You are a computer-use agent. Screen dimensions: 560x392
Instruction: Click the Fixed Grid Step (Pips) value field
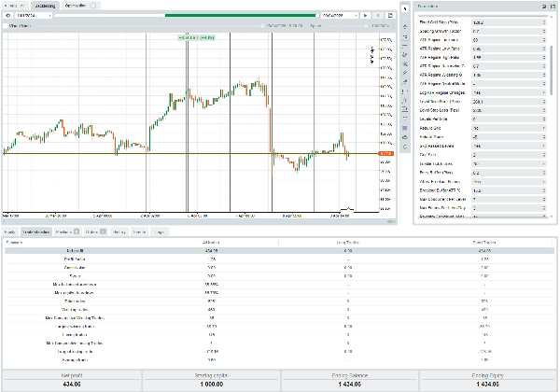(507, 22)
